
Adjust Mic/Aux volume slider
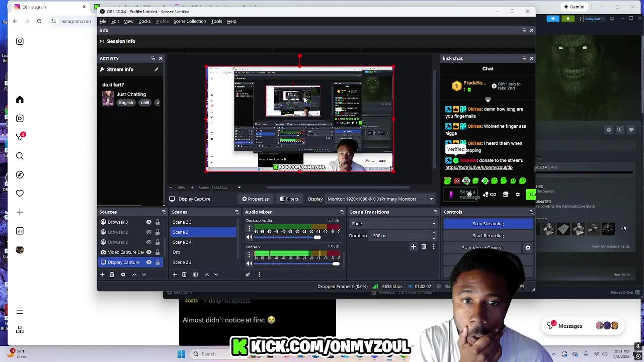point(296,263)
